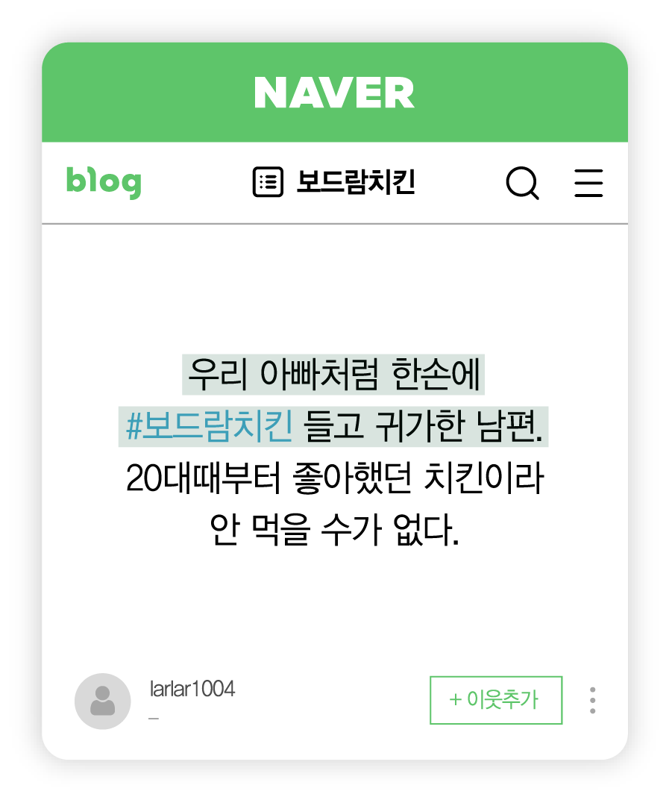Click the line 20대때부터 좋아했던 치킨이라

[335, 478]
